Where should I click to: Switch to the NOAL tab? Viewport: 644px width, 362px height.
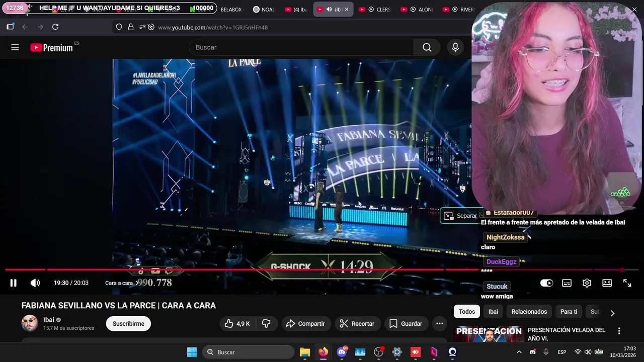coord(264,10)
